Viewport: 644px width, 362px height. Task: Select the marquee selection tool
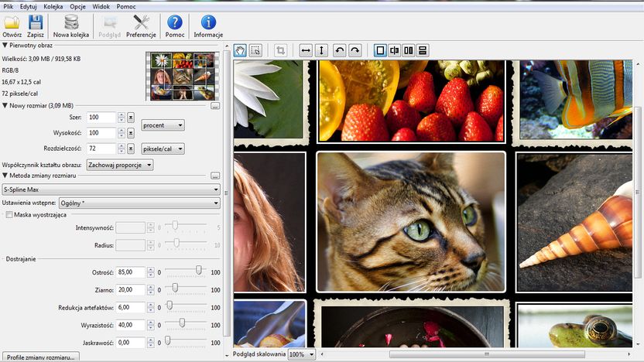pyautogui.click(x=255, y=50)
